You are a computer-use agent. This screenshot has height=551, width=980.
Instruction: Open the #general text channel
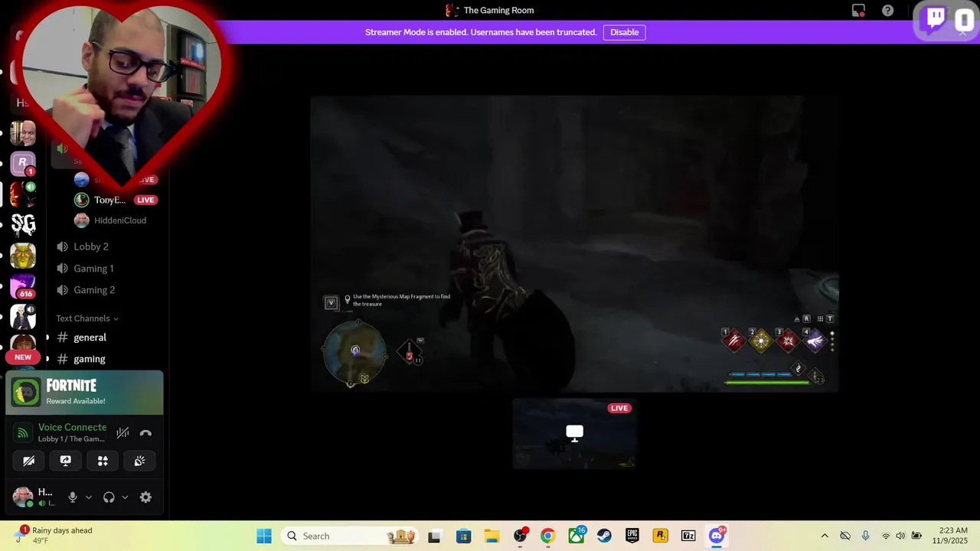[x=90, y=337]
